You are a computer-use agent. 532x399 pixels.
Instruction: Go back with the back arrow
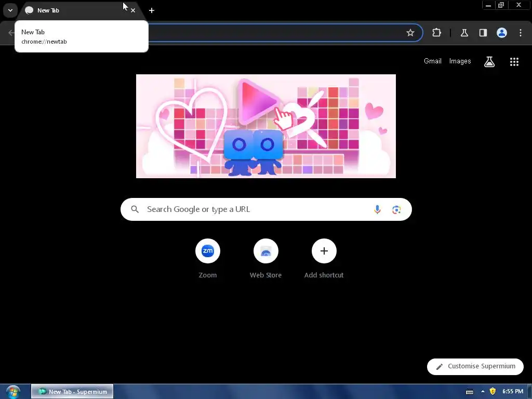point(11,33)
